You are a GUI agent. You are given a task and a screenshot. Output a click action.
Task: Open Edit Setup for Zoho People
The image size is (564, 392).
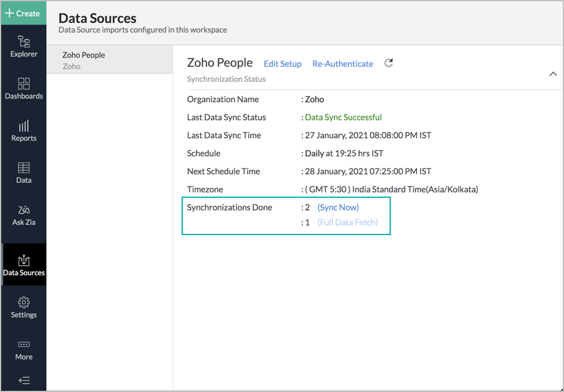pyautogui.click(x=283, y=64)
